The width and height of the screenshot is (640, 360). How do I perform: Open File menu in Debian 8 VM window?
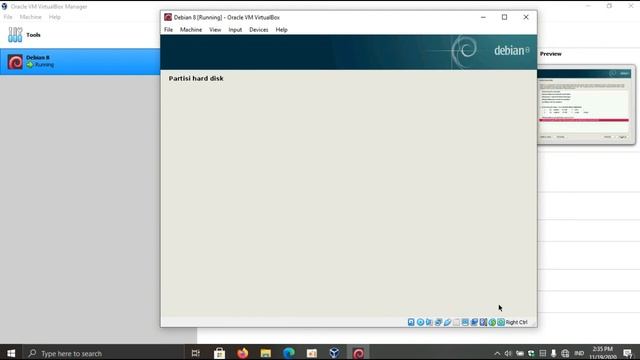point(168,29)
